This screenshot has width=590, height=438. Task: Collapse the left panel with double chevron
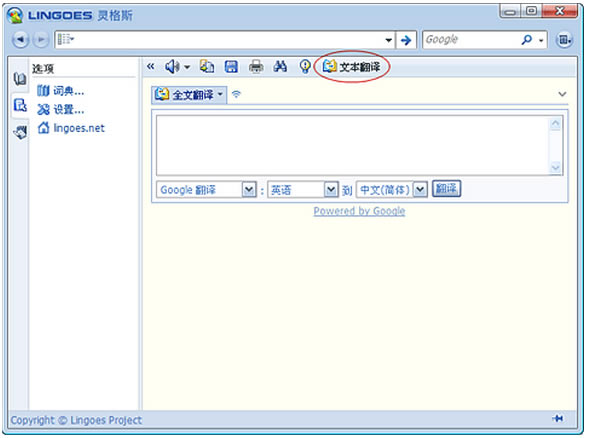point(151,67)
